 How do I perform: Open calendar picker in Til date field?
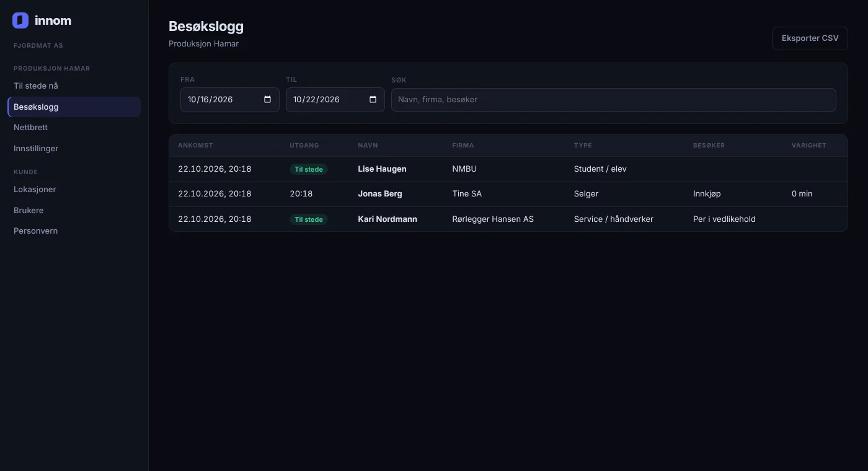point(373,100)
